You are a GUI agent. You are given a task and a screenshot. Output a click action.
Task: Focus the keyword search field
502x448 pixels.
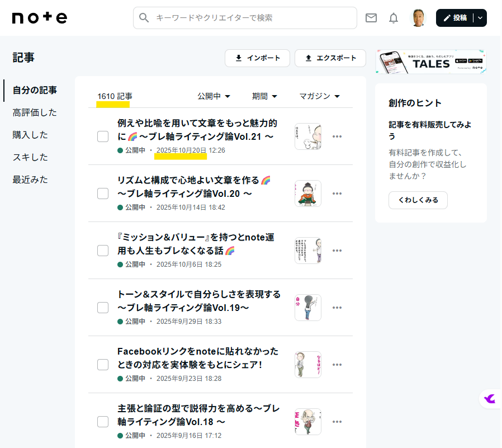point(252,18)
